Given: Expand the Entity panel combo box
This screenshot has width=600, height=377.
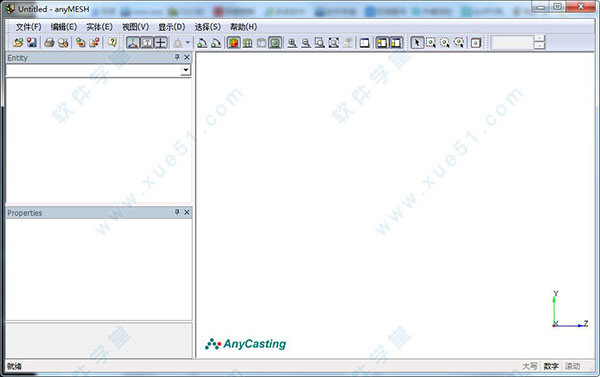Looking at the screenshot, I should 186,70.
